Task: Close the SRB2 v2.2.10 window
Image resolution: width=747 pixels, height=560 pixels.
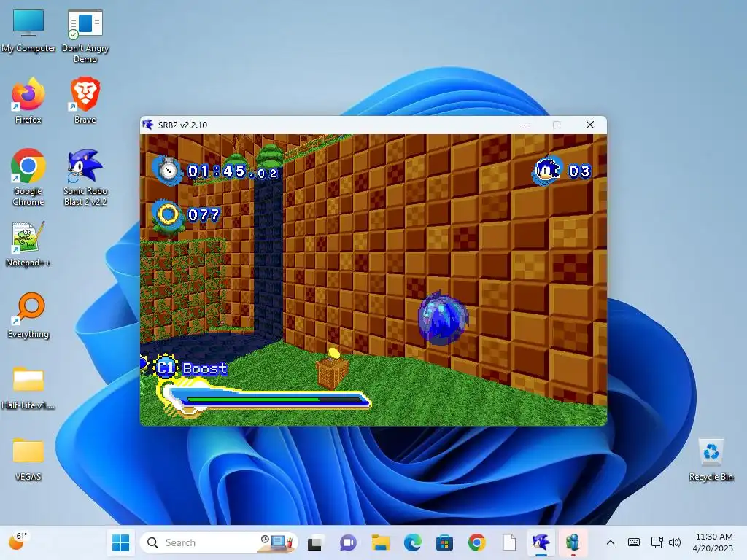Action: [x=589, y=125]
